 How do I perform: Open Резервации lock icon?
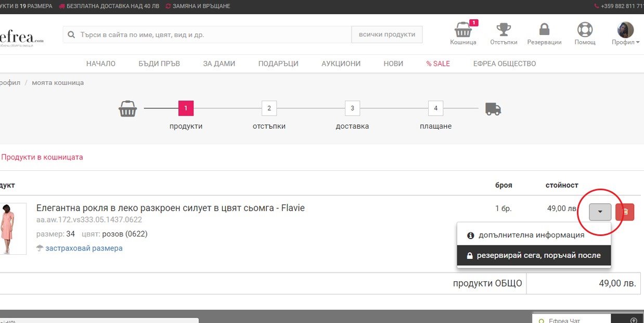pos(544,33)
